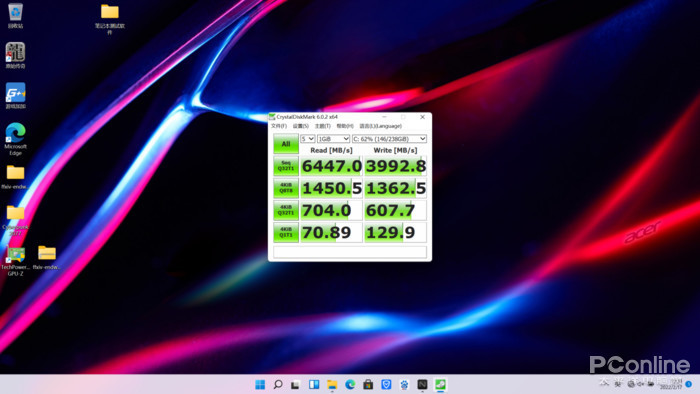700x394 pixels.
Task: Open the 语言(L)(Language) menu
Action: [381, 126]
